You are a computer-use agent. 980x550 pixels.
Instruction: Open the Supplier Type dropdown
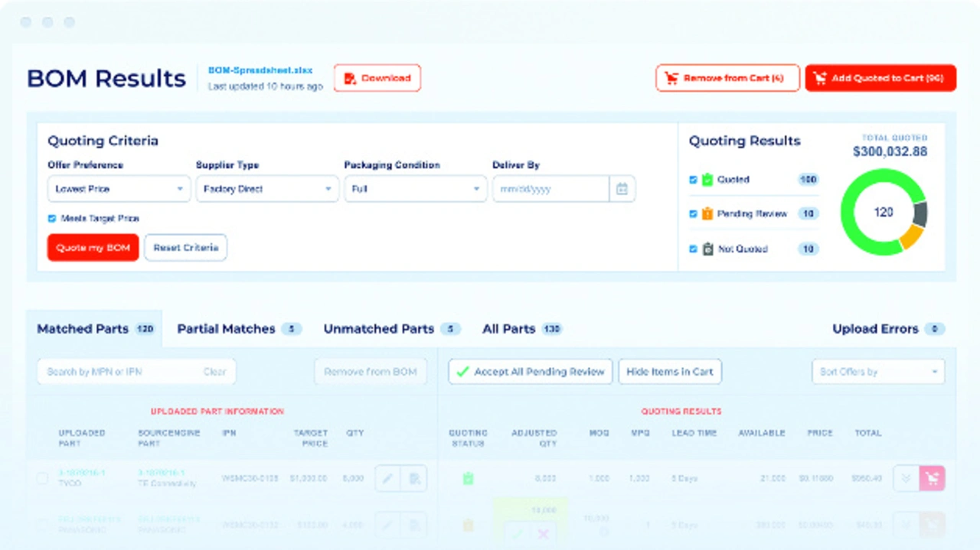click(x=266, y=189)
